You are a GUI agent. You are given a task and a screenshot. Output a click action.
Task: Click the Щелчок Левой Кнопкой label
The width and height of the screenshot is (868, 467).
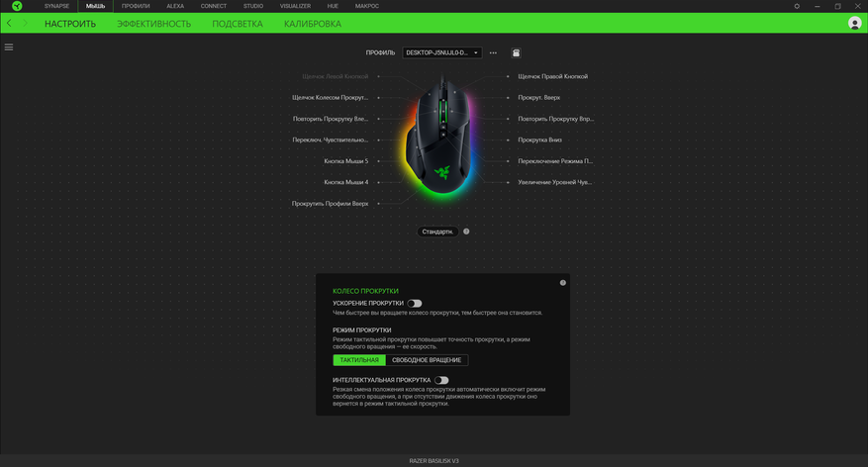click(x=336, y=76)
